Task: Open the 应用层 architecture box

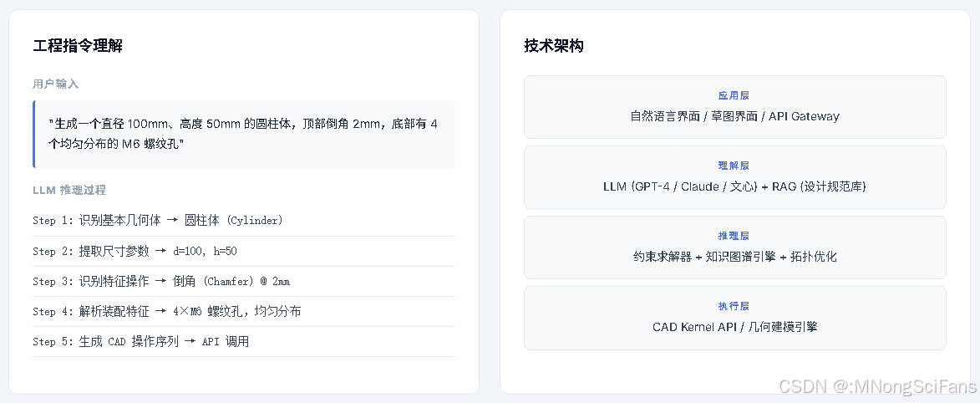Action: click(x=735, y=107)
